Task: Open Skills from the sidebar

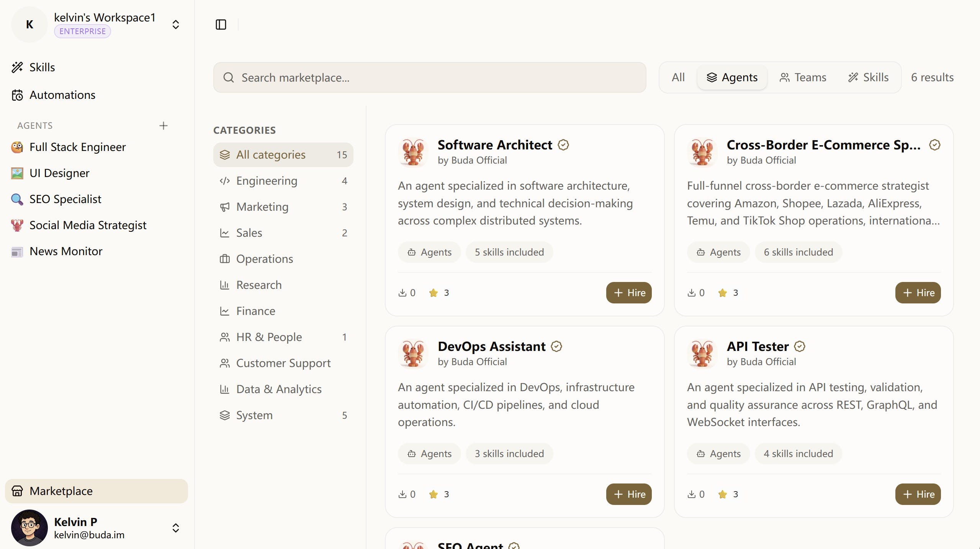Action: pyautogui.click(x=42, y=67)
